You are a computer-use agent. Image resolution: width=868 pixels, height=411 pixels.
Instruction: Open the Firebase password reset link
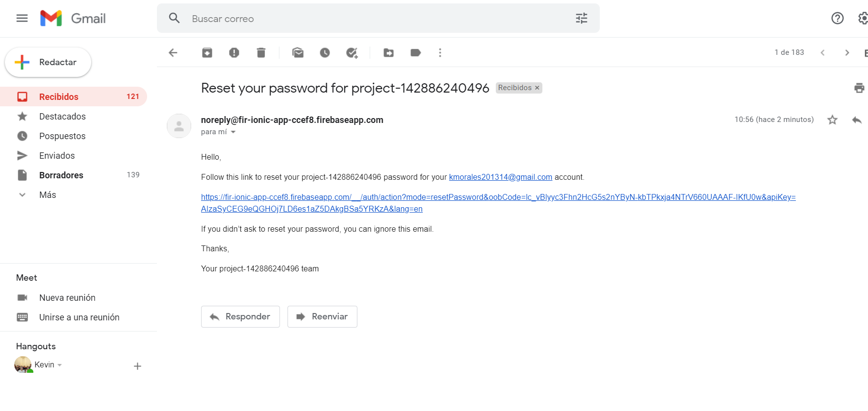(498, 197)
